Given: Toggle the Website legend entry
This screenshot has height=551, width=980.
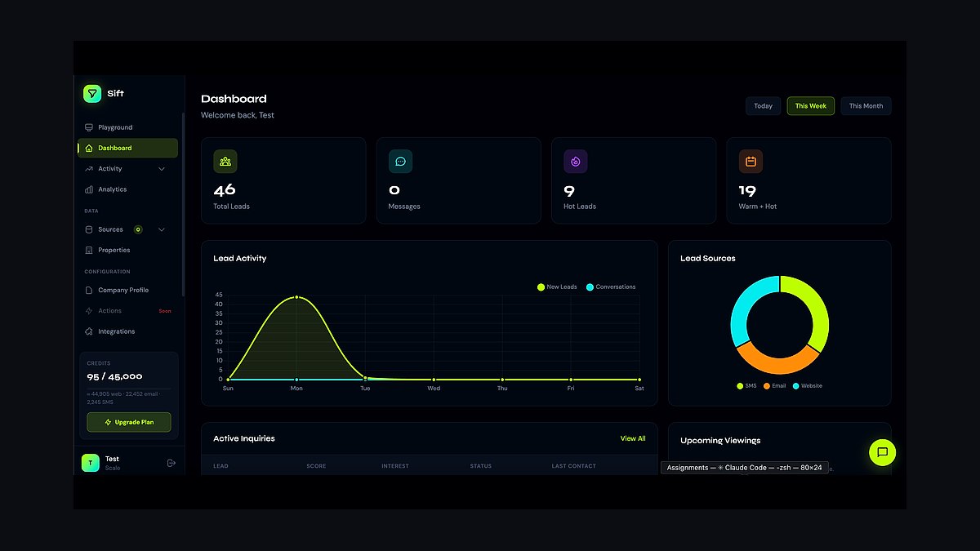Looking at the screenshot, I should click(808, 386).
